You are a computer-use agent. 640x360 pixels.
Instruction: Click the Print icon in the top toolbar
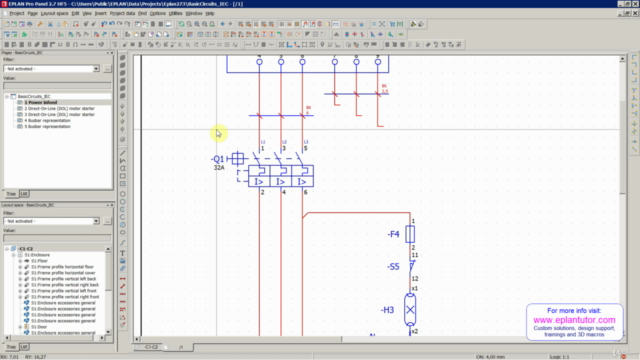(x=30, y=24)
